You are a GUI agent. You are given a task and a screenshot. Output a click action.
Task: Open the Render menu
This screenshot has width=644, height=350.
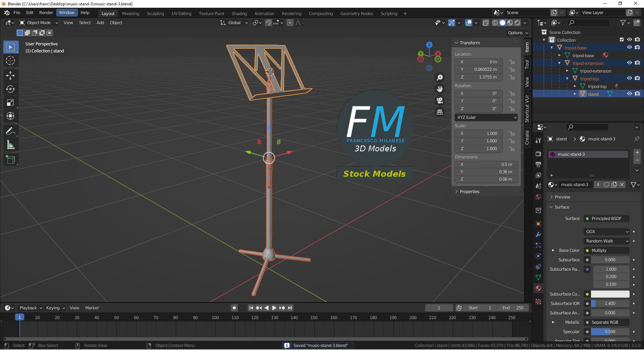[x=46, y=12]
